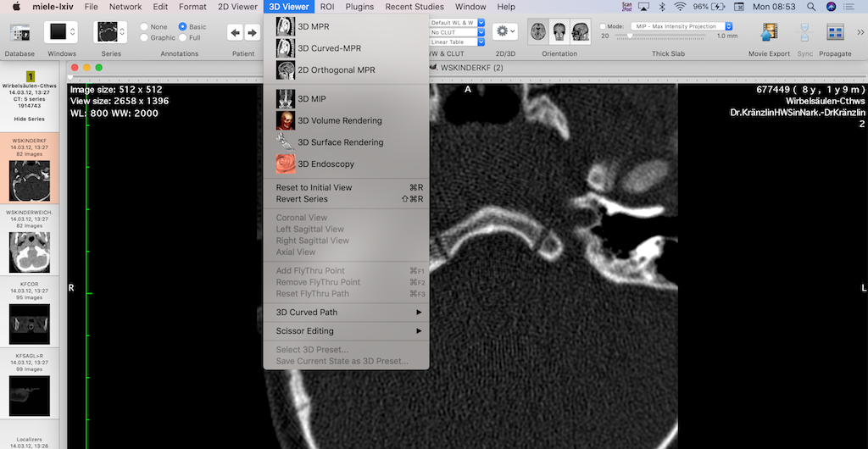Open the Plugins menu
Viewport: 868px width, 449px height.
coord(359,7)
